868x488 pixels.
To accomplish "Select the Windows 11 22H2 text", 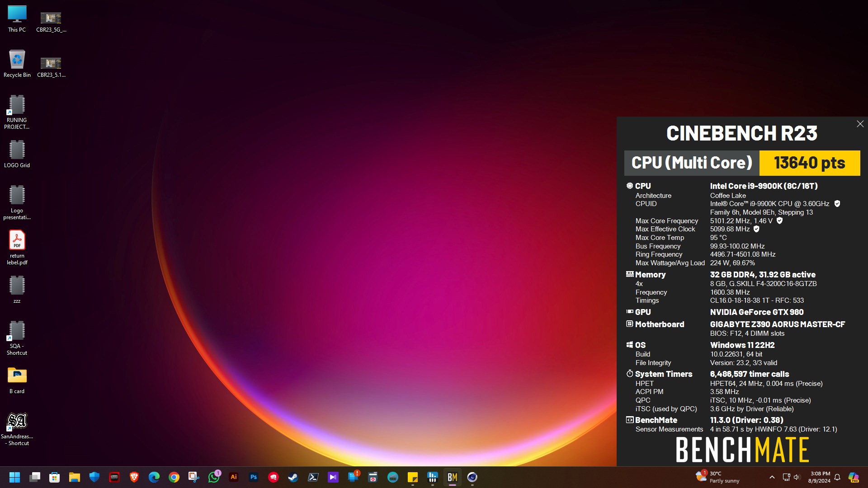I will (742, 345).
